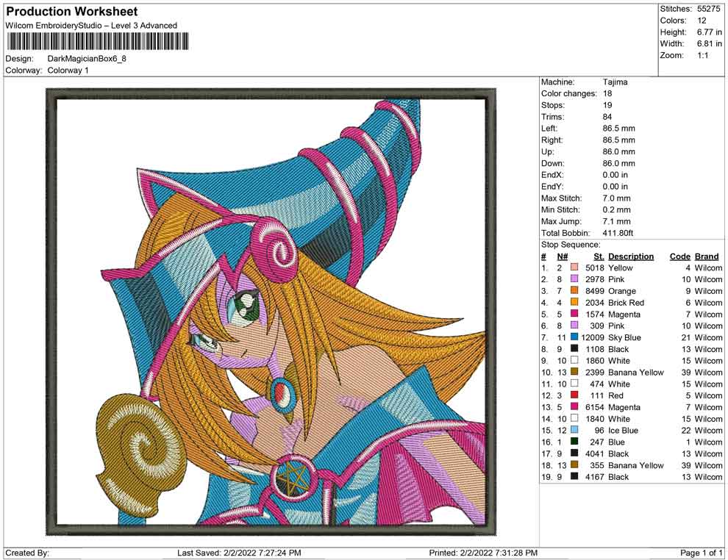Click the 'Description' column header
The image size is (728, 560).
click(x=631, y=256)
